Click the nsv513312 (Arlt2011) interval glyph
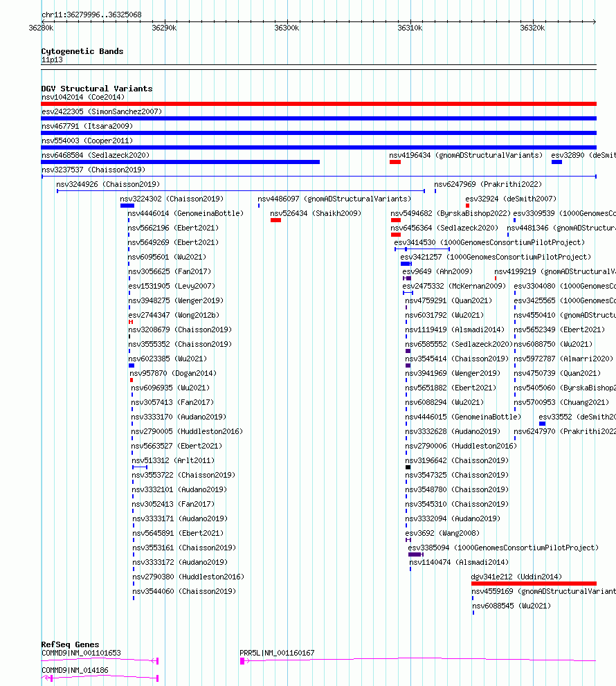Image resolution: width=616 pixels, height=686 pixels. [x=140, y=467]
